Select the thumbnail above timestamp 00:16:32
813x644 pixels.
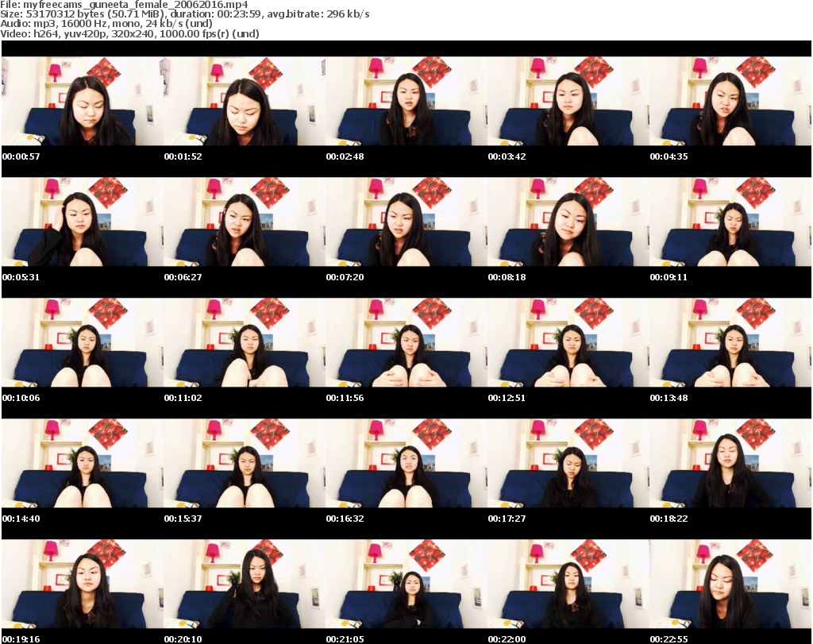tap(406, 464)
